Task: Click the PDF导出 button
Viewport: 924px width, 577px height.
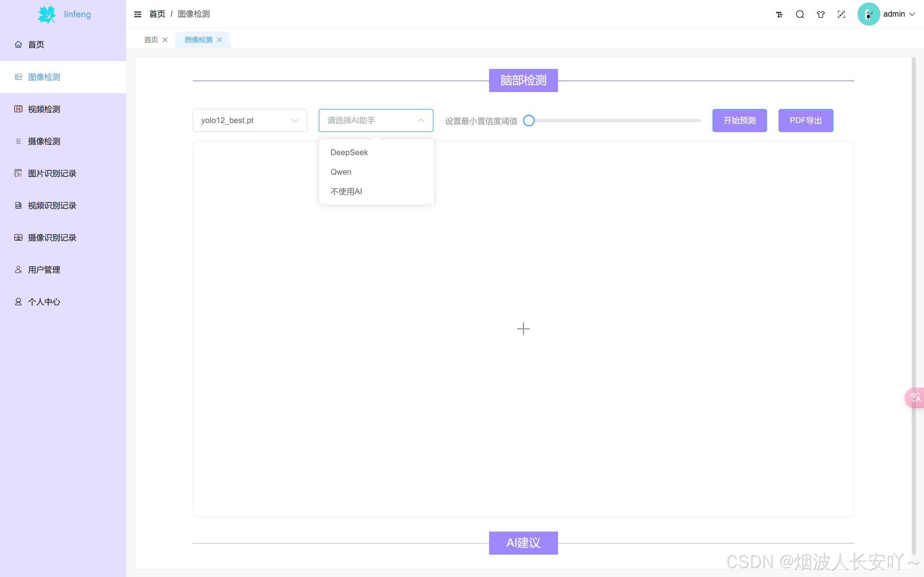Action: [805, 121]
